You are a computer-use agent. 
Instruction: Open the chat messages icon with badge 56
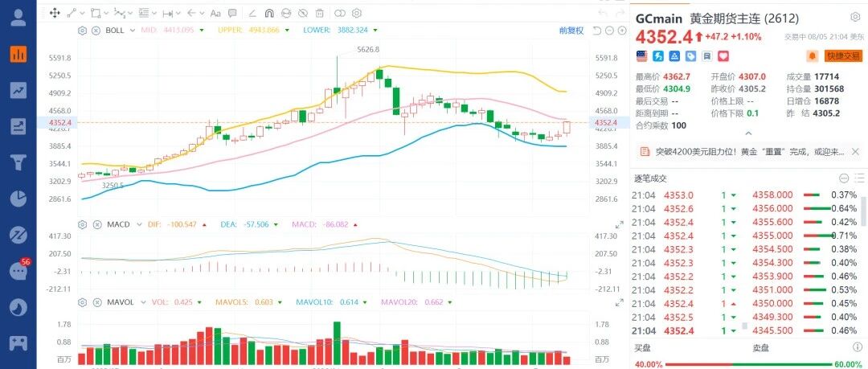coord(18,270)
